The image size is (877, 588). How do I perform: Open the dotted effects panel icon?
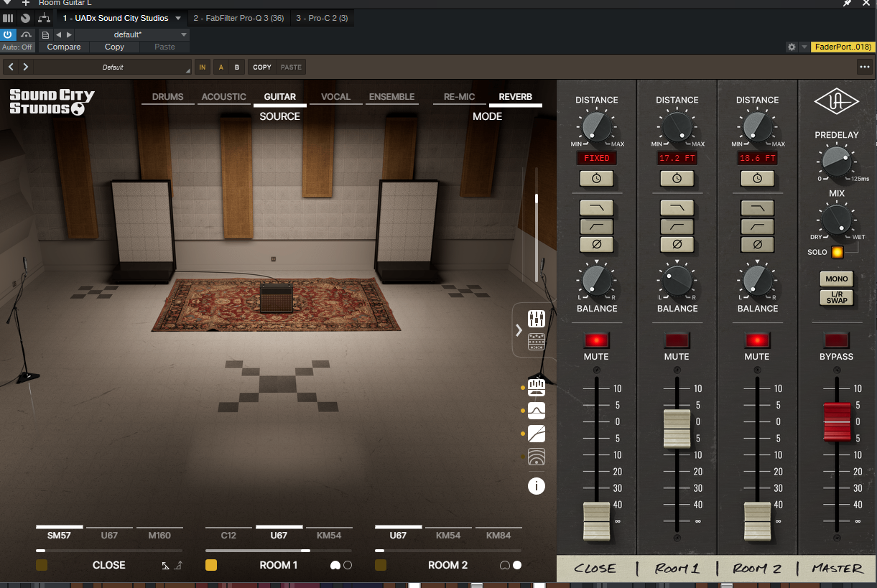[537, 342]
